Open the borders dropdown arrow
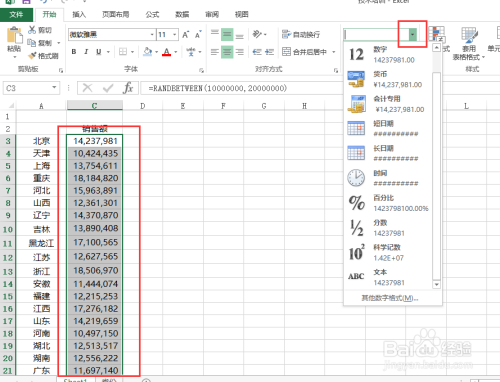 (132, 52)
